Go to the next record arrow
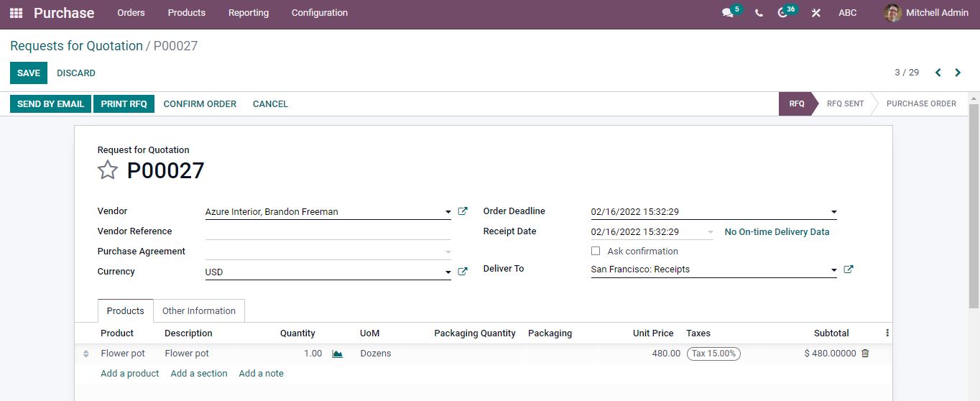The image size is (980, 401). (958, 73)
